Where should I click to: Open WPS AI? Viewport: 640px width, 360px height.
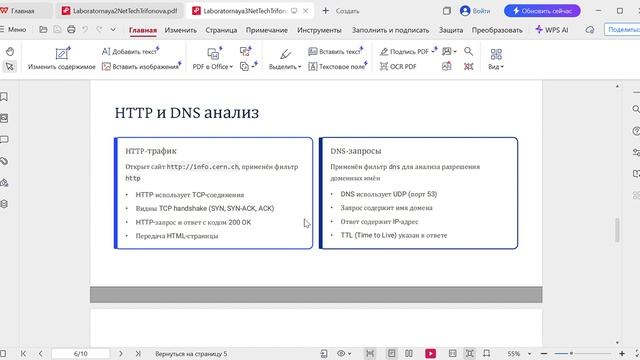[552, 30]
